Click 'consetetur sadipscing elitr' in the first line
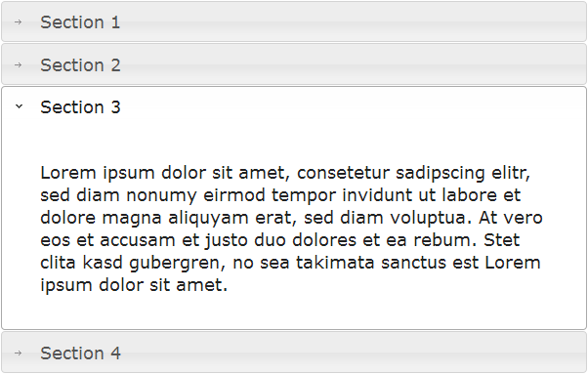The height and width of the screenshot is (374, 588). pyautogui.click(x=413, y=173)
